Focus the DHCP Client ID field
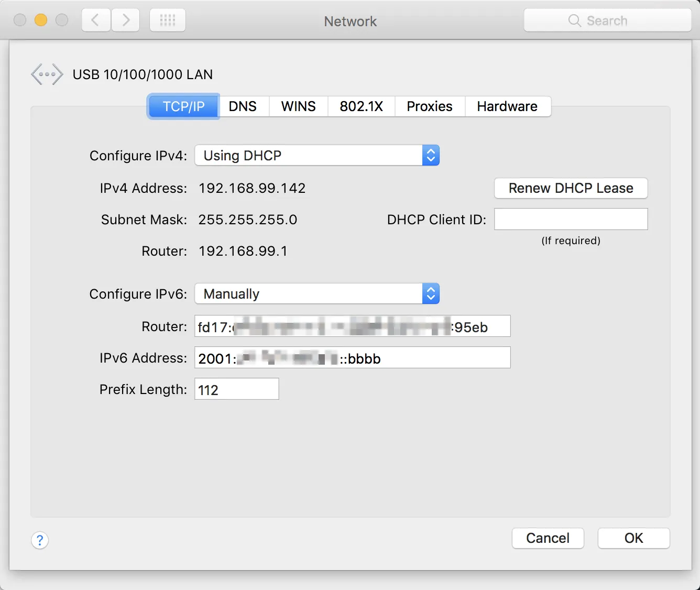This screenshot has width=700, height=590. [571, 219]
